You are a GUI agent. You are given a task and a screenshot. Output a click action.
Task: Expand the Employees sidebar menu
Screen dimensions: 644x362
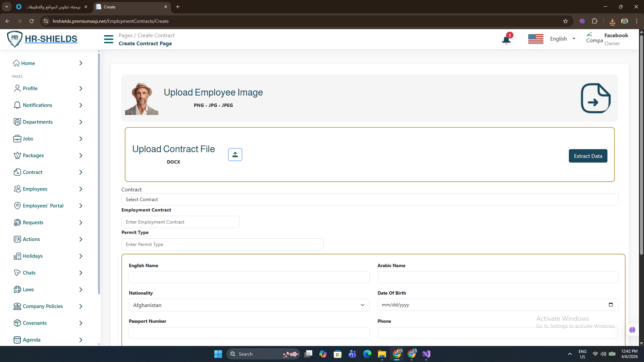[x=35, y=189]
